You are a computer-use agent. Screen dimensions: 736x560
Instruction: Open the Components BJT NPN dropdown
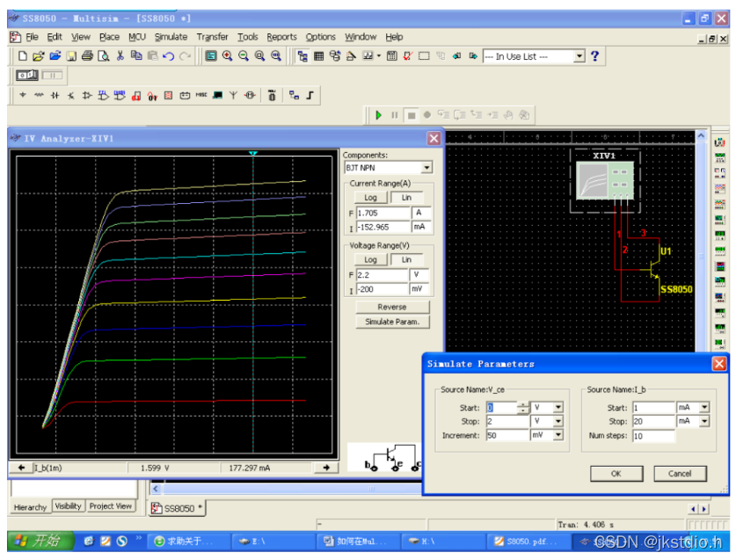point(427,168)
